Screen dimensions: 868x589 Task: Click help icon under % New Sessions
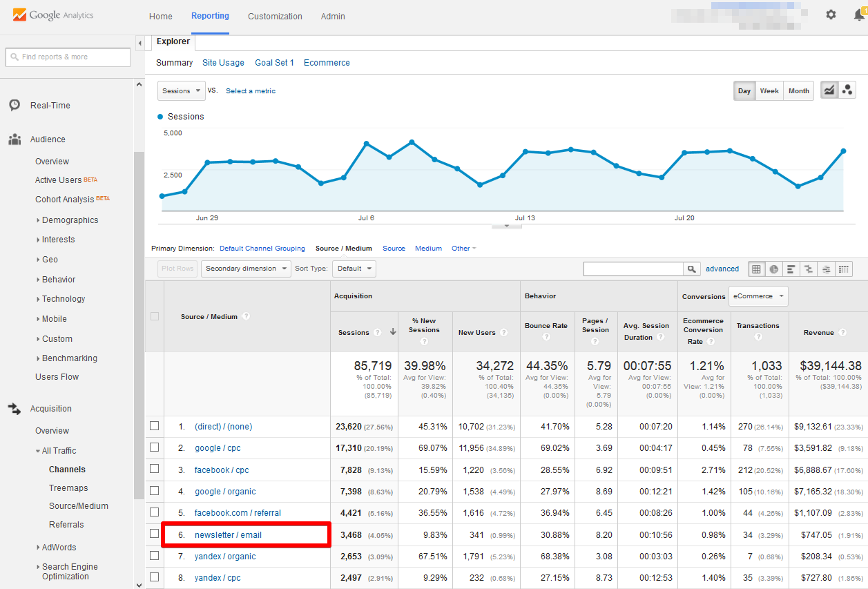pyautogui.click(x=424, y=341)
